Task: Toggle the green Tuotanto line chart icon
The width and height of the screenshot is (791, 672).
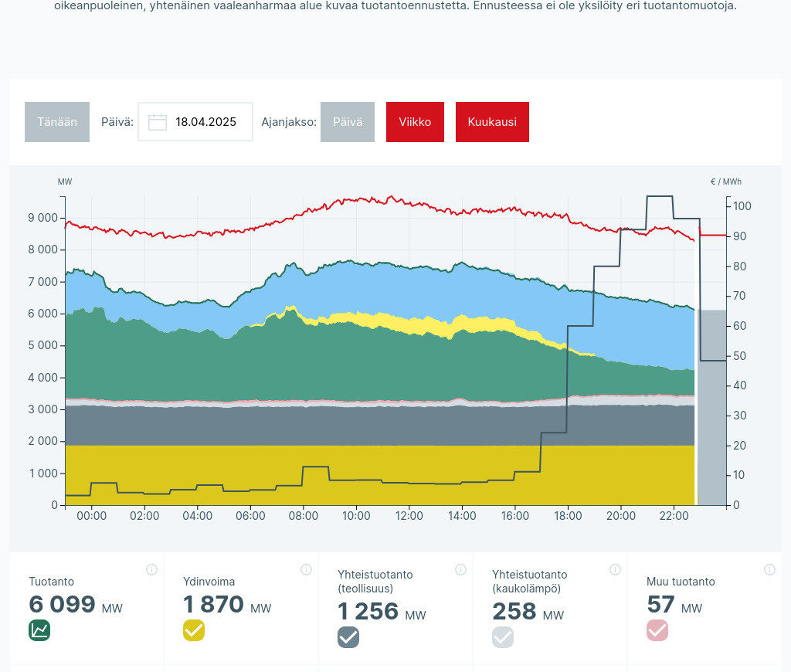Action: (x=39, y=630)
